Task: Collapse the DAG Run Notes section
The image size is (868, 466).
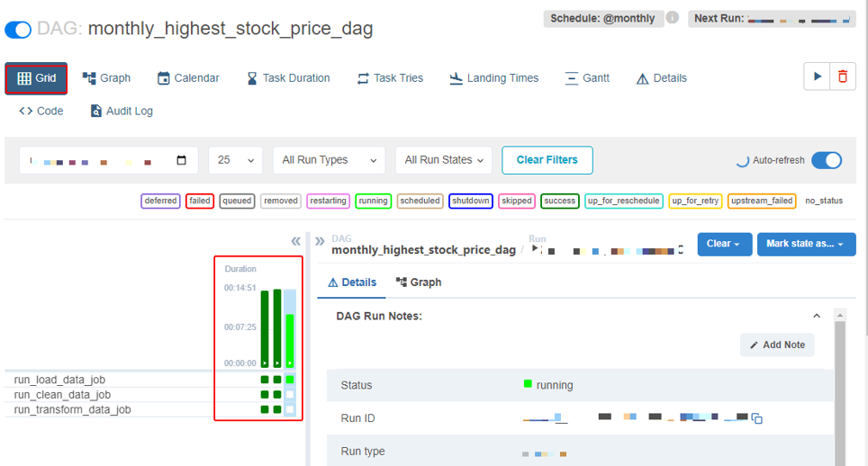Action: (817, 316)
